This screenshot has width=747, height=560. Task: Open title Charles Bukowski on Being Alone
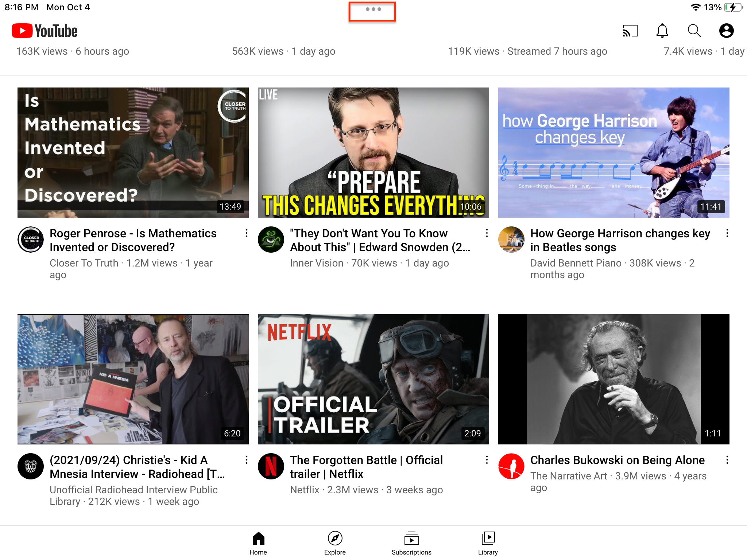(x=618, y=460)
